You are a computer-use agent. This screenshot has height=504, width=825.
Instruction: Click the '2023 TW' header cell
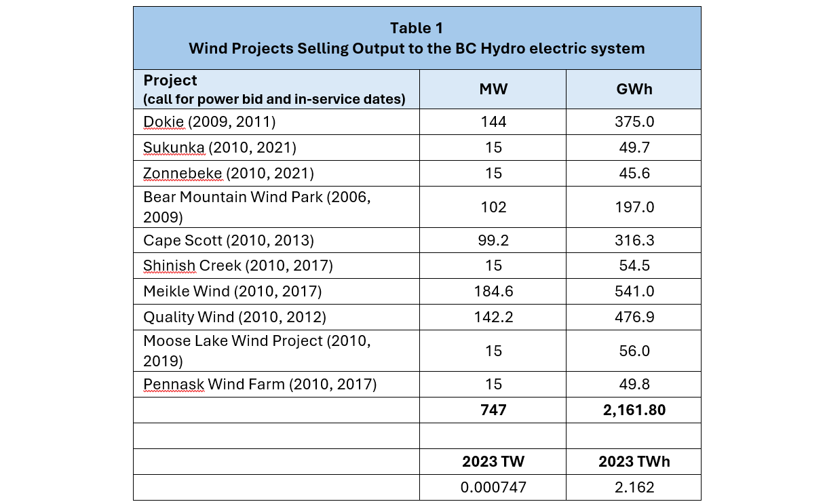click(x=493, y=462)
